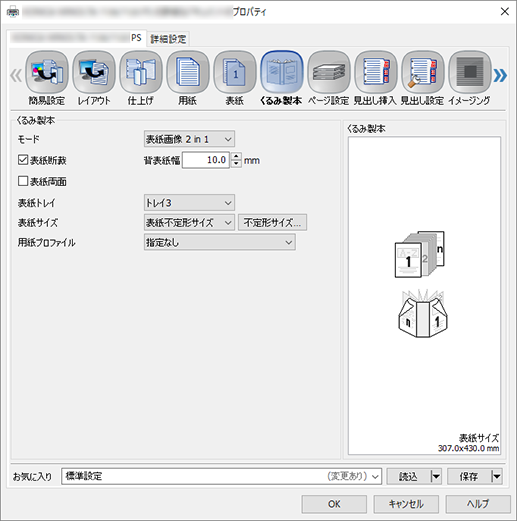Image resolution: width=517 pixels, height=521 pixels.
Task: Click the 読込 button
Action: point(409,476)
